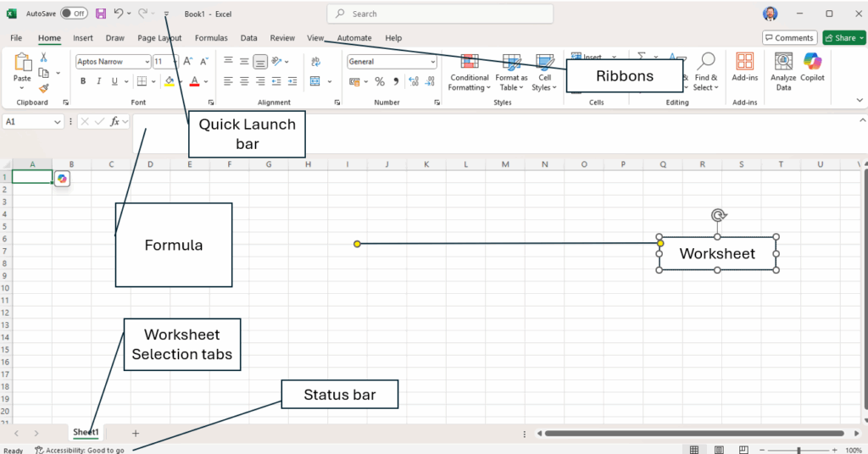
Task: Click the Accounting Number Format icon
Action: pyautogui.click(x=354, y=82)
